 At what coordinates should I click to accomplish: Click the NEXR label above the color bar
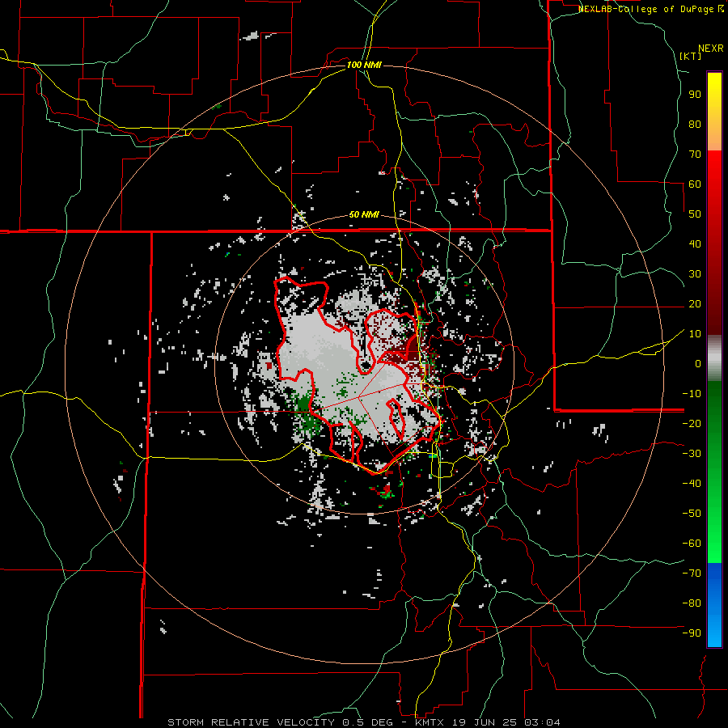click(x=711, y=49)
